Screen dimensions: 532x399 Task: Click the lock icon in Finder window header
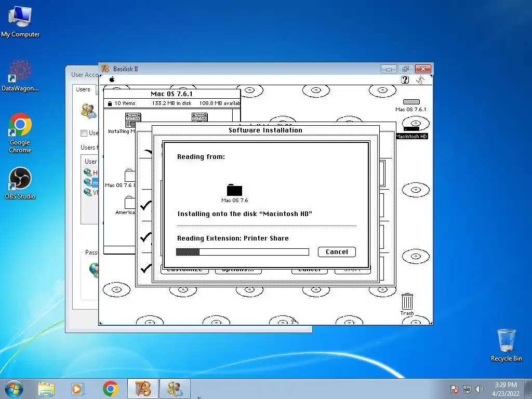click(x=110, y=103)
